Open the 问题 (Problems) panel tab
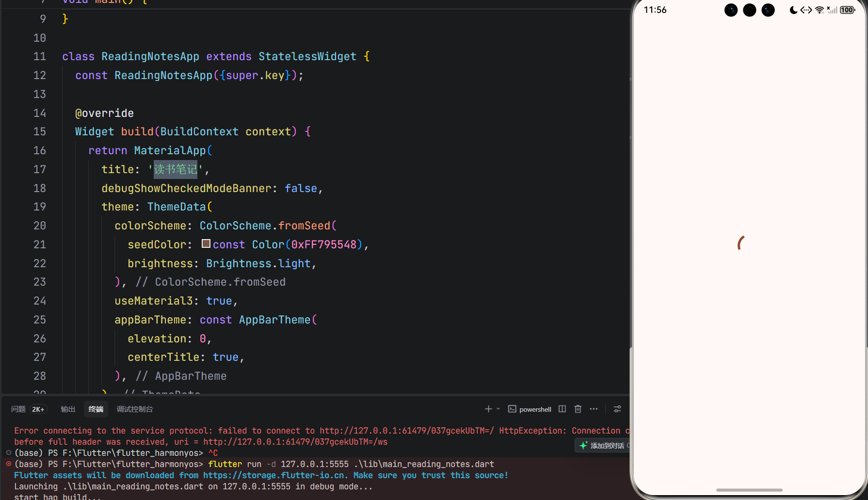The width and height of the screenshot is (868, 500). click(x=18, y=409)
